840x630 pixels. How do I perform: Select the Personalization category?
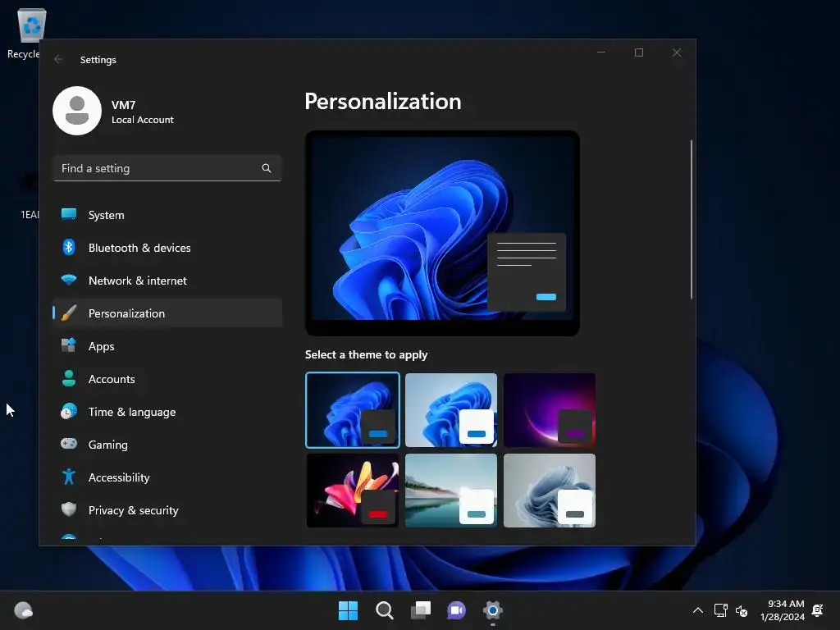pyautogui.click(x=167, y=313)
